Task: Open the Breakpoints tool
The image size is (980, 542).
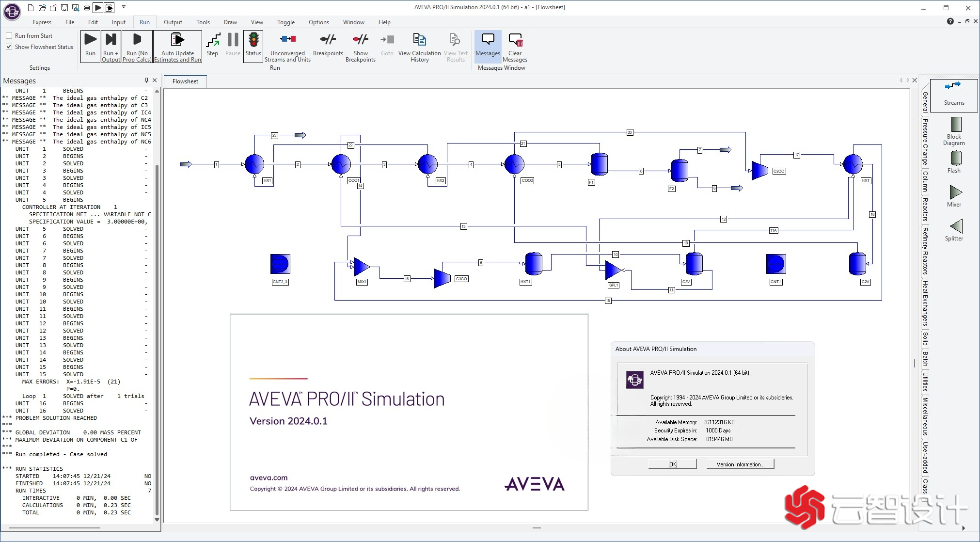Action: pyautogui.click(x=328, y=45)
